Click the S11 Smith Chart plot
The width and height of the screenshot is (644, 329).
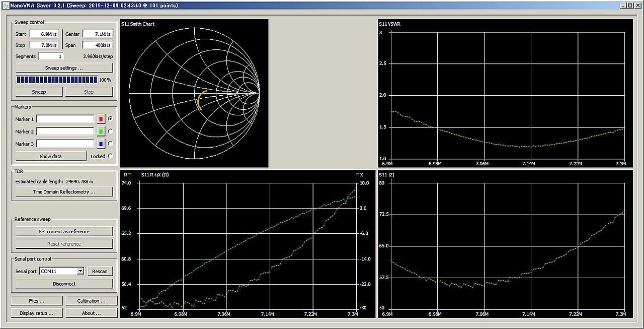coord(194,93)
